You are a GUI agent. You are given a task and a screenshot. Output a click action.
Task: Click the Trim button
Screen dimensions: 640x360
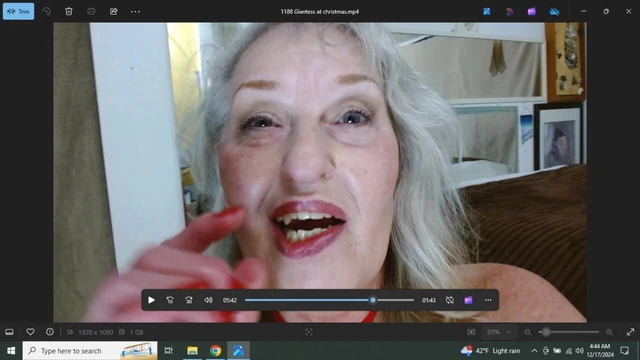coord(18,11)
